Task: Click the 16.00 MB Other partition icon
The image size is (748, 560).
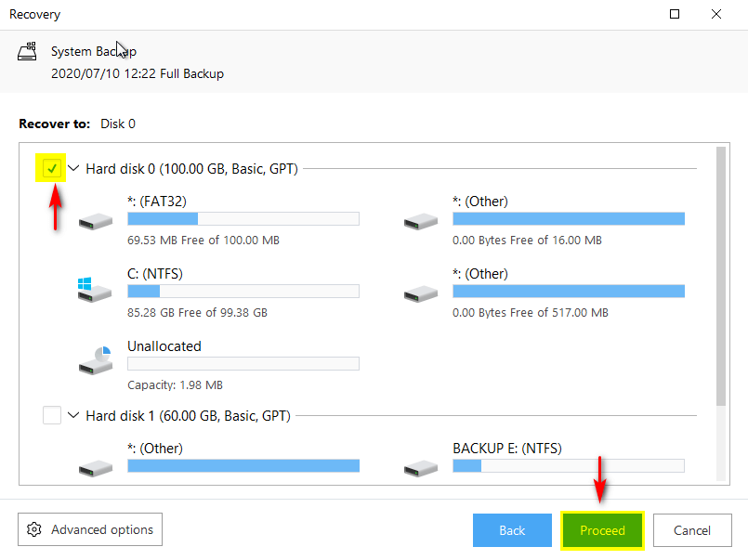Action: click(420, 221)
